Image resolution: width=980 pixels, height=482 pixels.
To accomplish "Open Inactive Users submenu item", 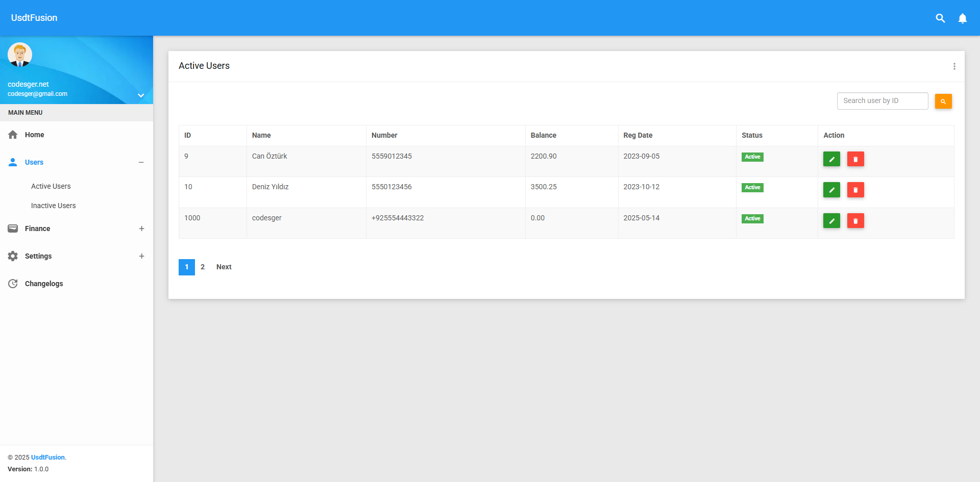I will (x=53, y=206).
